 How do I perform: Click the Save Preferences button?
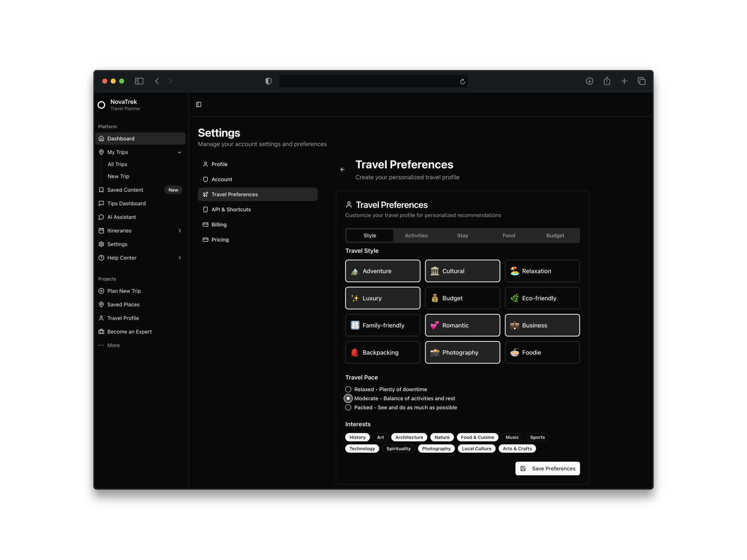pos(547,468)
